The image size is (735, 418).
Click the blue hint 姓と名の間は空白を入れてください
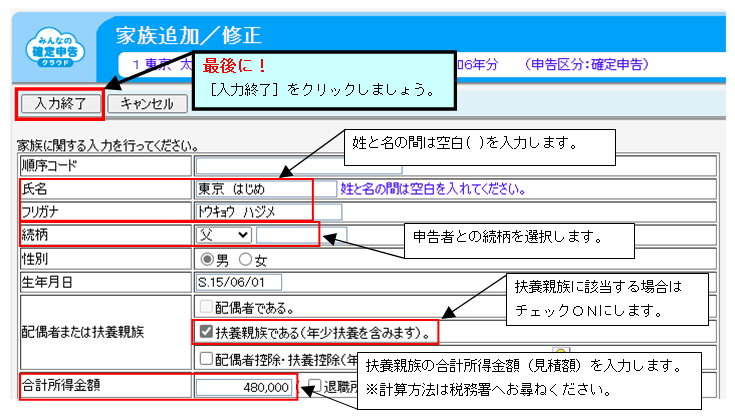pyautogui.click(x=433, y=189)
